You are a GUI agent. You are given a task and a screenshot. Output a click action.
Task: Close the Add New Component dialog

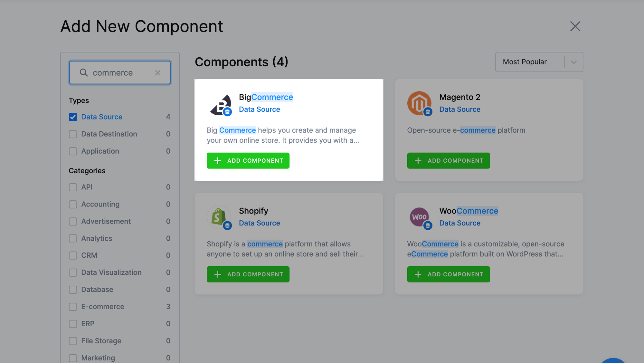pyautogui.click(x=575, y=26)
